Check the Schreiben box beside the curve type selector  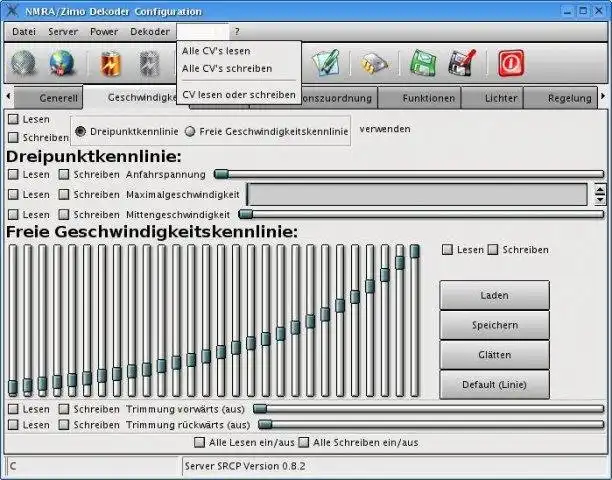coord(13,137)
